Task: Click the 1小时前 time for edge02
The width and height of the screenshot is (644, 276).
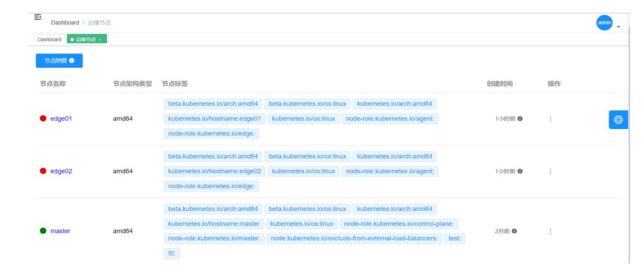Action: 505,171
